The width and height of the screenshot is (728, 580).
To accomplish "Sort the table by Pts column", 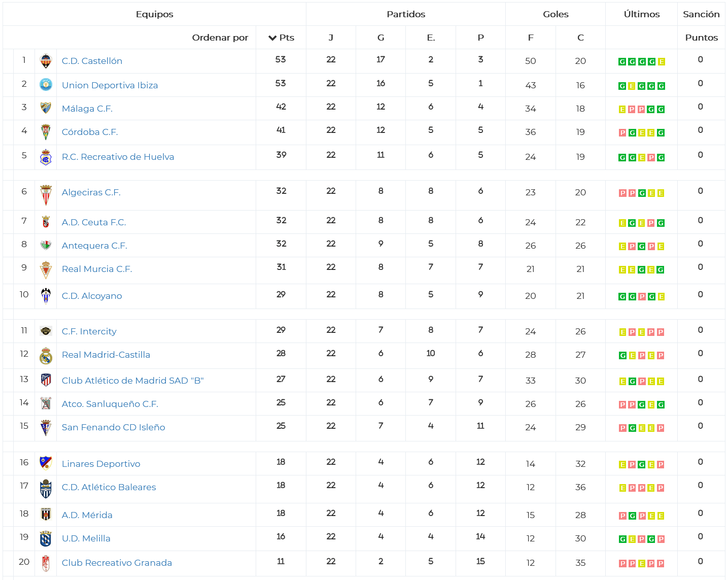I will pos(281,38).
